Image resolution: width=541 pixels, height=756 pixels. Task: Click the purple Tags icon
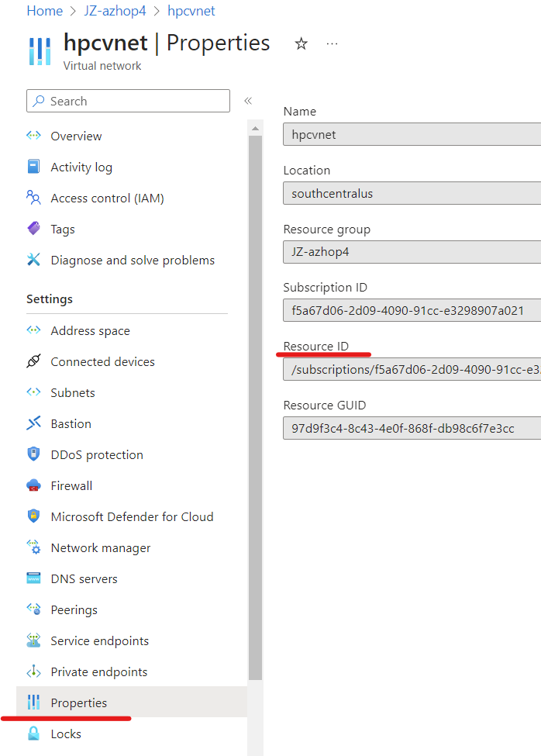[x=33, y=228]
